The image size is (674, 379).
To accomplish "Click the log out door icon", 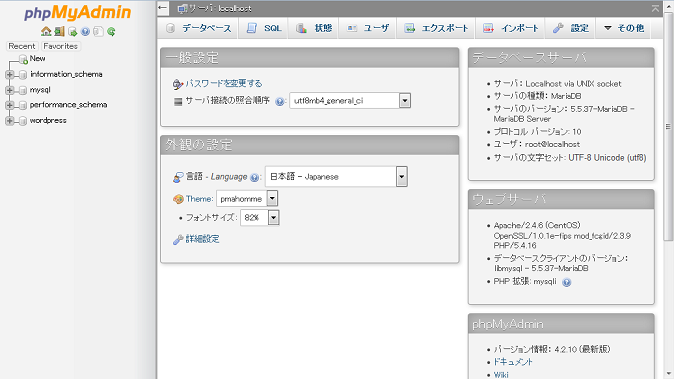I will point(59,31).
